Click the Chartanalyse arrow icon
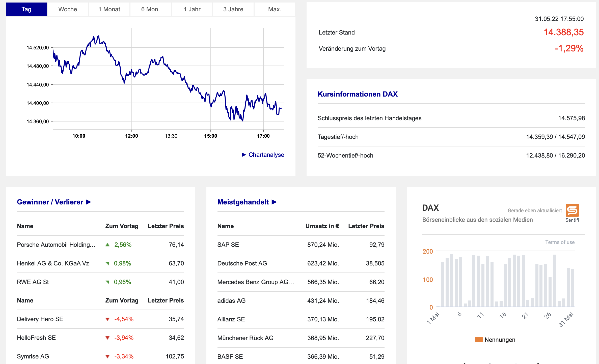This screenshot has height=364, width=599. 244,155
